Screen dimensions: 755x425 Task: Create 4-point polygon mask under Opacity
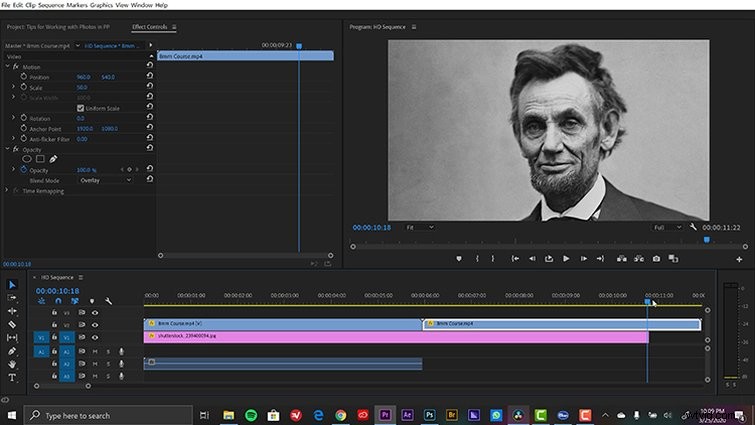pyautogui.click(x=40, y=159)
